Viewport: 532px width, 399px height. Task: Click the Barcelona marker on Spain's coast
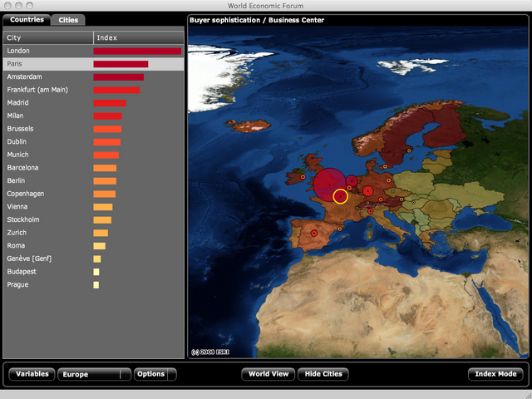click(339, 229)
